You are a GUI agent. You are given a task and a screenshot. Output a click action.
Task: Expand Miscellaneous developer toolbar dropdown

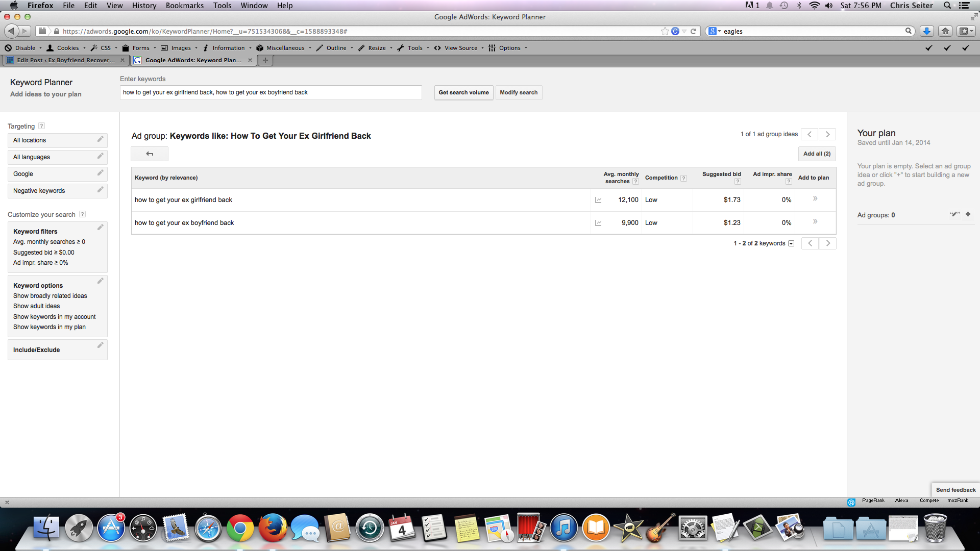[285, 48]
